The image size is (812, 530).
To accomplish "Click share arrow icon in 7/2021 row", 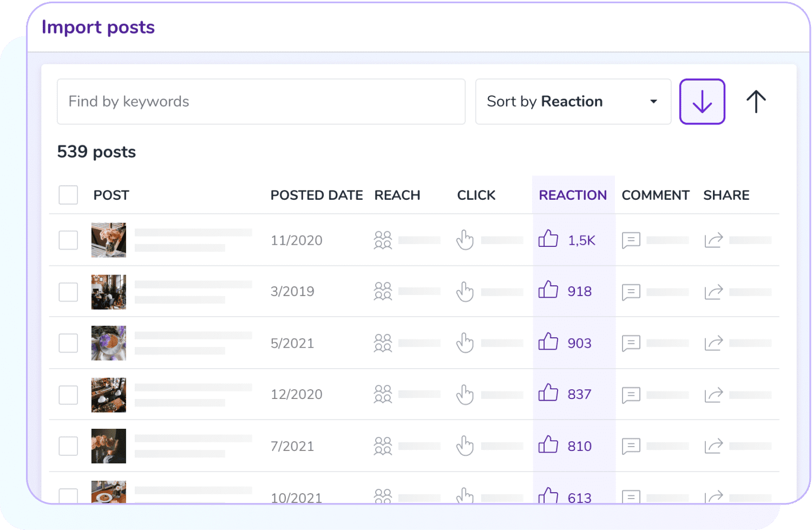I will 713,446.
